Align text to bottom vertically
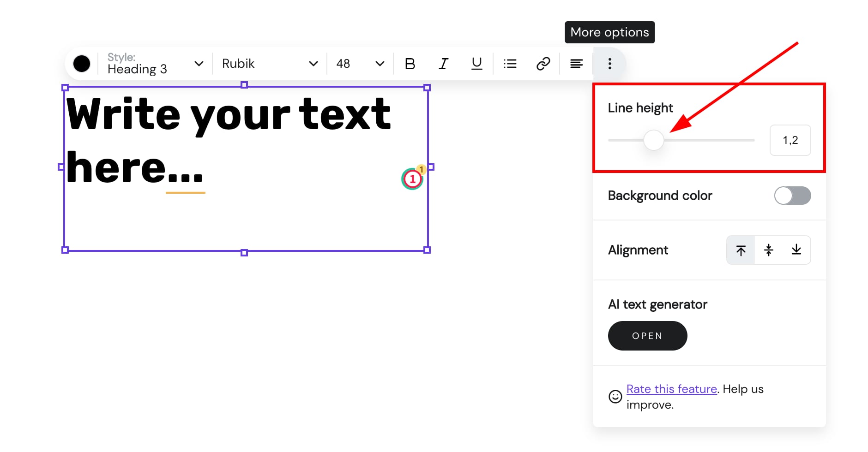The width and height of the screenshot is (868, 452). point(796,250)
